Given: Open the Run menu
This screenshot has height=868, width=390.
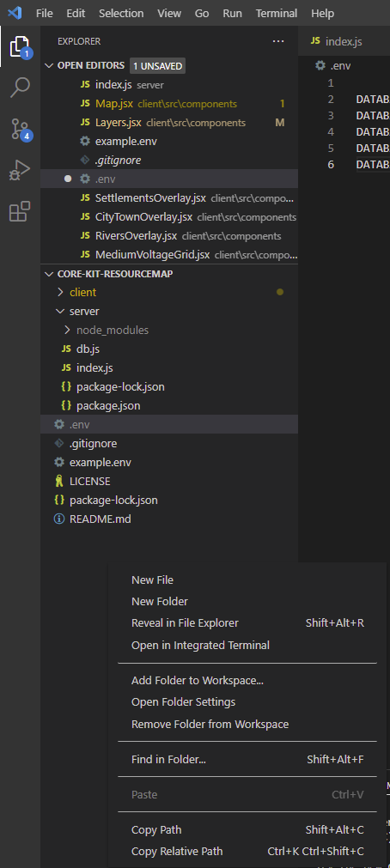Looking at the screenshot, I should pos(232,13).
